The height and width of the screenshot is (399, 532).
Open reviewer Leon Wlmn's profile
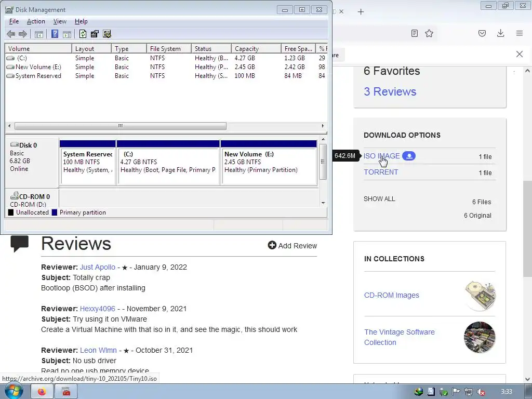[98, 350]
